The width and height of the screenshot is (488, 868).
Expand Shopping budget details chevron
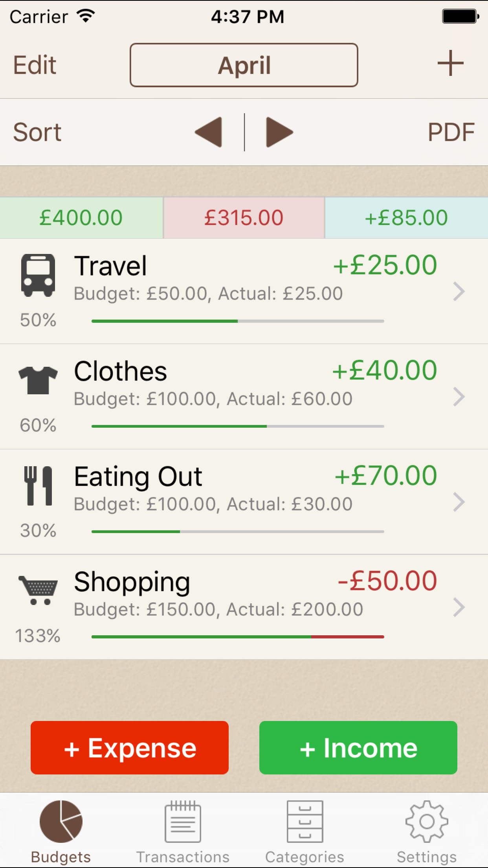click(x=459, y=607)
